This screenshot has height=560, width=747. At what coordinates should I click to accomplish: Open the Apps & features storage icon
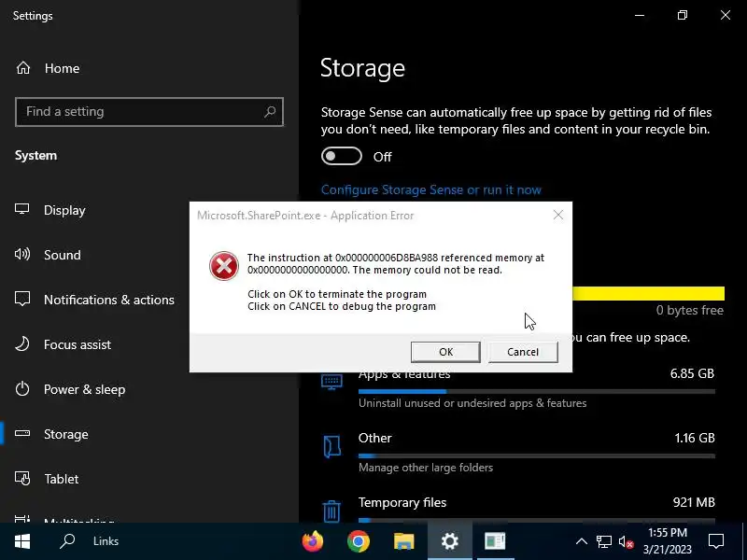331,382
